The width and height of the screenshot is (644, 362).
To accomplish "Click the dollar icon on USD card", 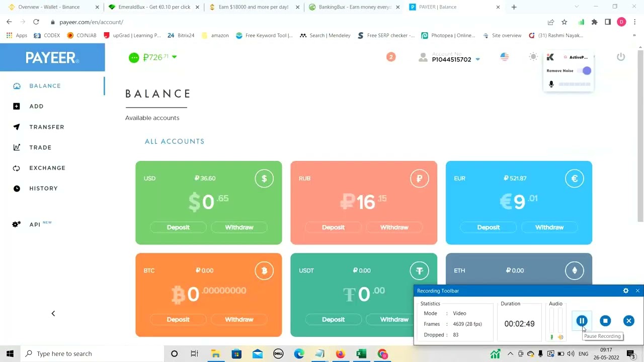I will coord(264,178).
